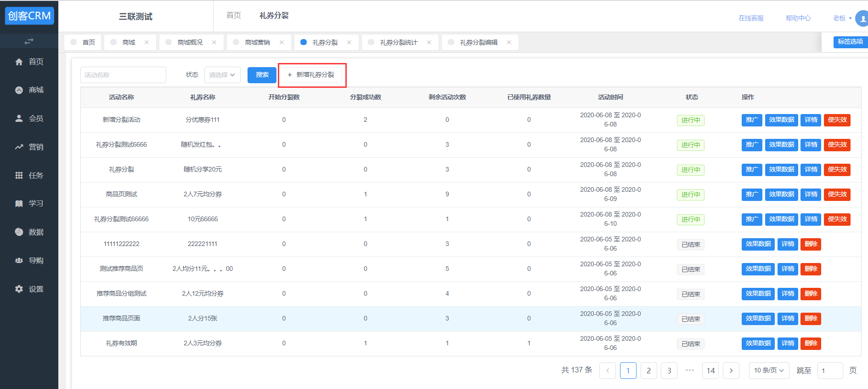Switch to the 礼券分裂编辑 tab
Screen dimensions: 868x389
479,42
